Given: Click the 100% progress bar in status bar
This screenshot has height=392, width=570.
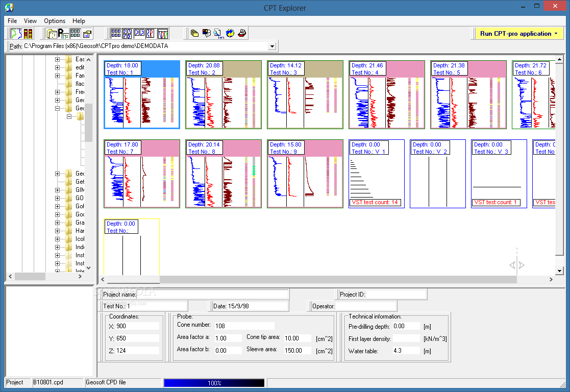Looking at the screenshot, I should tap(214, 383).
